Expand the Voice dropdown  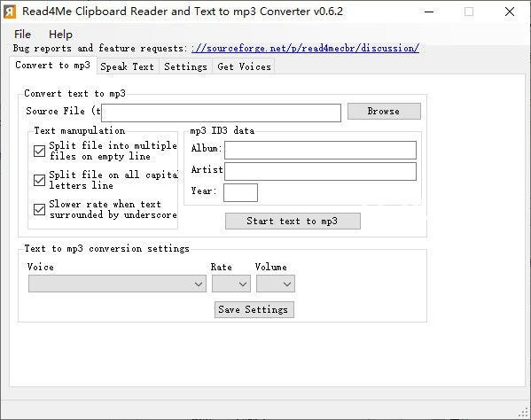[117, 284]
